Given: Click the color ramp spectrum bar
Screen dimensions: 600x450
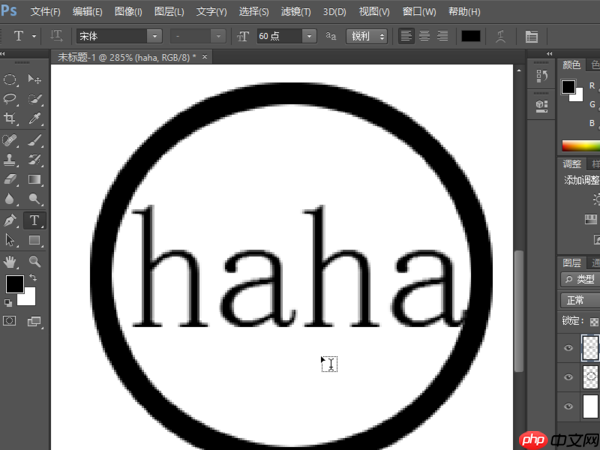Looking at the screenshot, I should coord(580,146).
